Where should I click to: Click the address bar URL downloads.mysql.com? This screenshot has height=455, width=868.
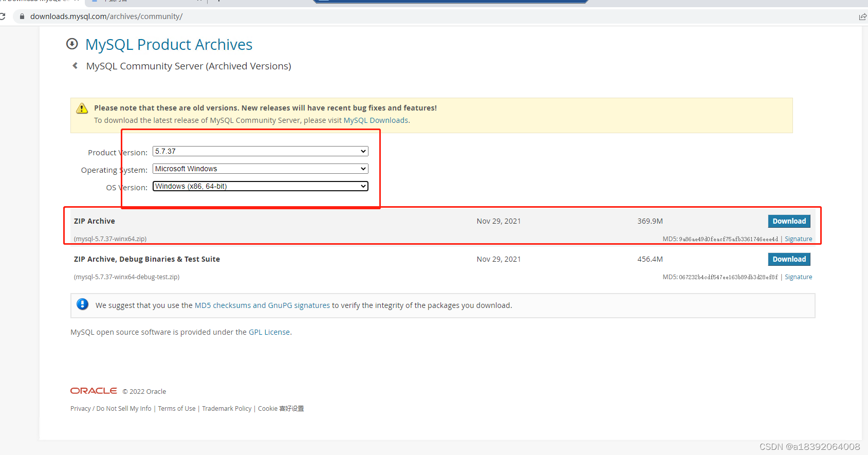pyautogui.click(x=106, y=16)
